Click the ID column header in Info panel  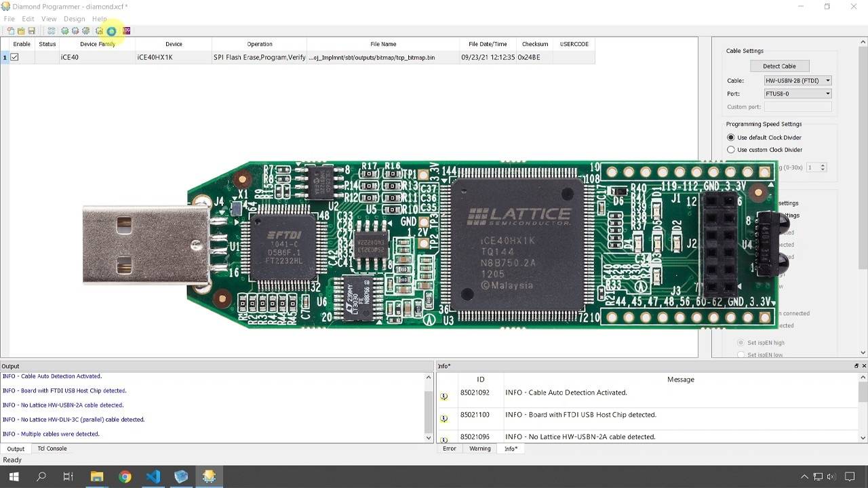[481, 380]
